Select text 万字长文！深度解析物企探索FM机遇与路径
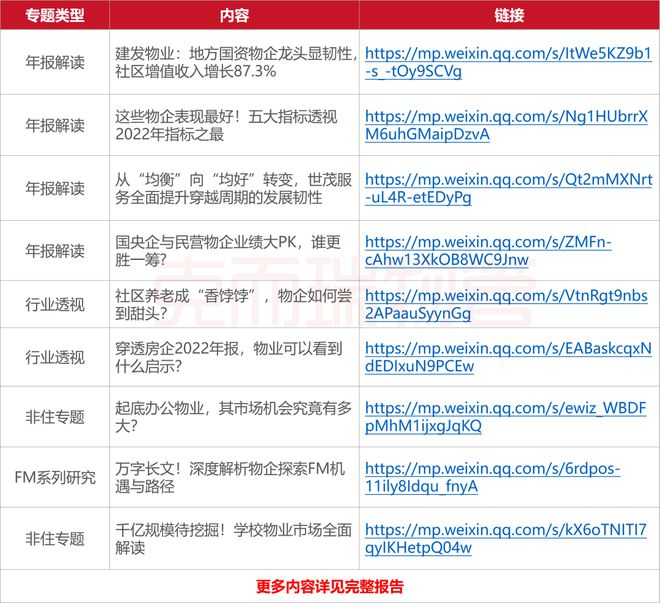This screenshot has width=660, height=603. point(230,477)
